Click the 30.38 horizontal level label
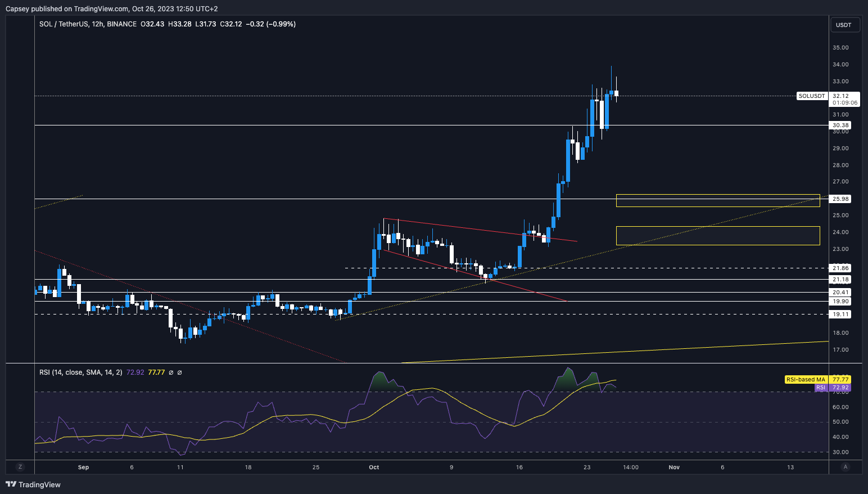Screen dimensions: 868x494 point(840,125)
